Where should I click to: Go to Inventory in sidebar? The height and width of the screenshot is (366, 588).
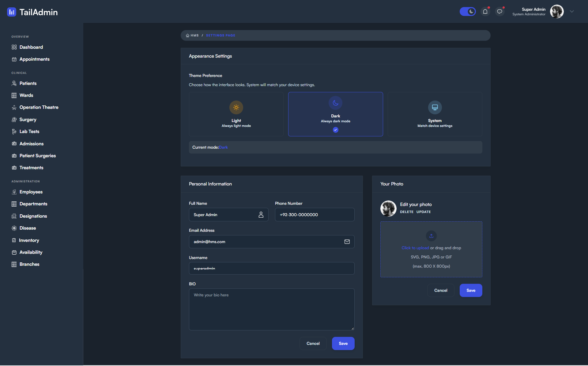click(x=29, y=240)
